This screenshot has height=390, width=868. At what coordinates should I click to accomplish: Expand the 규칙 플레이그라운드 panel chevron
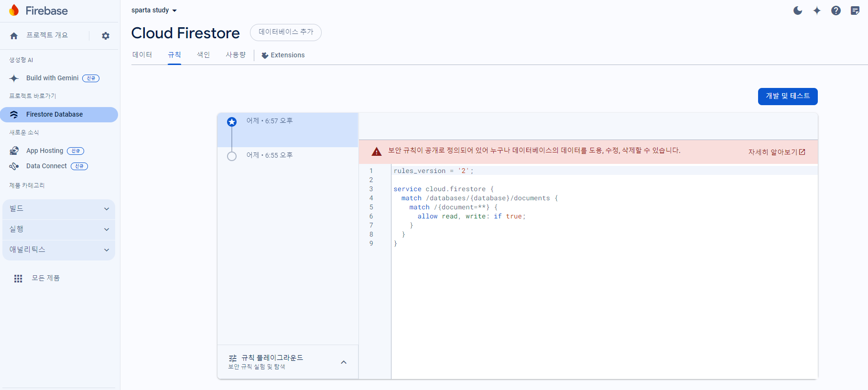344,362
